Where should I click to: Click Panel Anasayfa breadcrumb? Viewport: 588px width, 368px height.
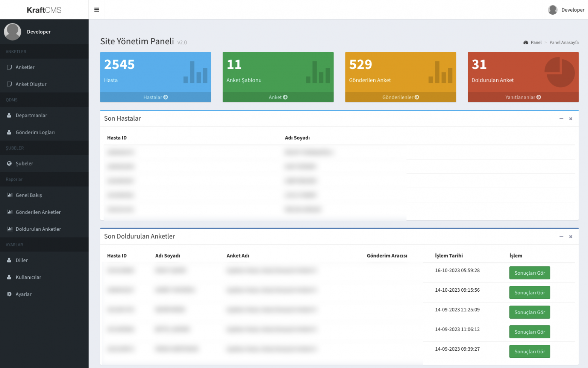click(564, 42)
